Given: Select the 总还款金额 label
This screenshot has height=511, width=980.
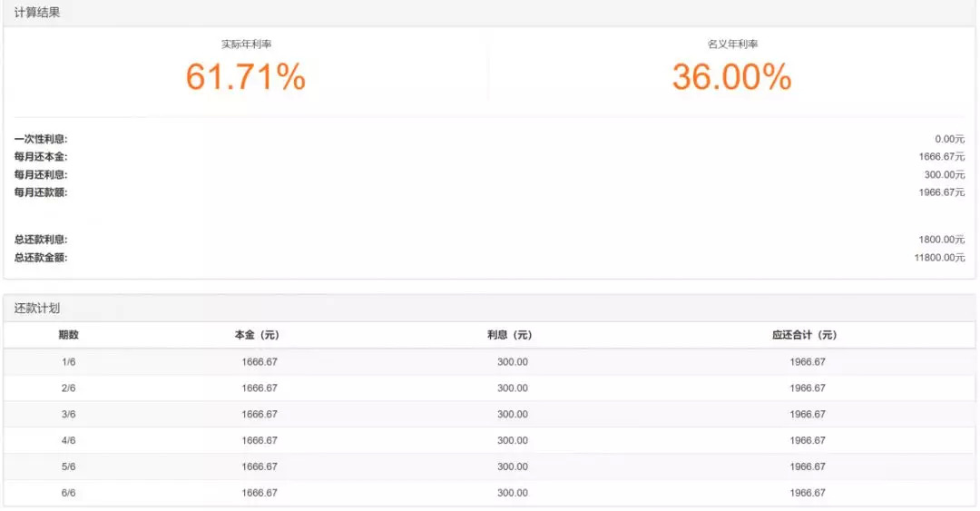Looking at the screenshot, I should click(41, 257).
